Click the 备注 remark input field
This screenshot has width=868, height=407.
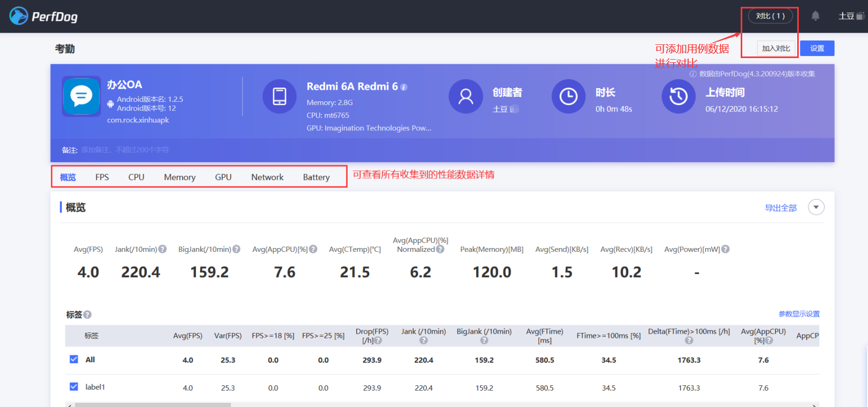(125, 150)
